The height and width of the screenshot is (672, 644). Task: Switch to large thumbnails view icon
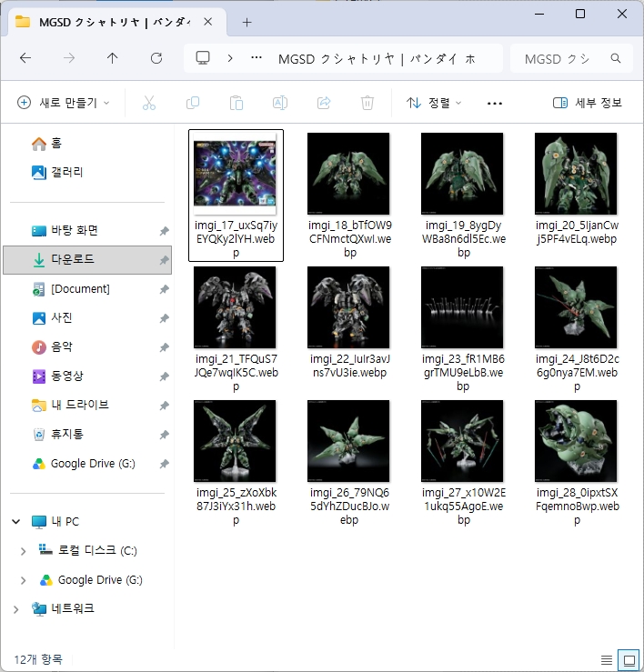pos(629,660)
